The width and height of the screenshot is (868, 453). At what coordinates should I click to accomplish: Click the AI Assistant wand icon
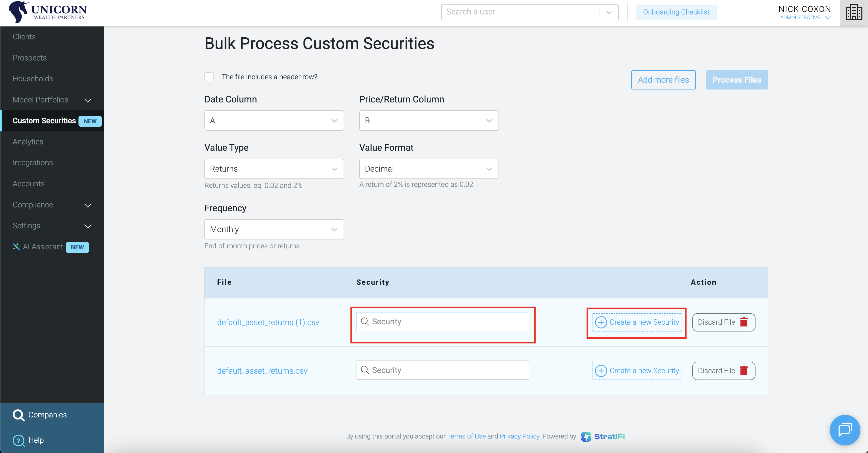coord(16,247)
